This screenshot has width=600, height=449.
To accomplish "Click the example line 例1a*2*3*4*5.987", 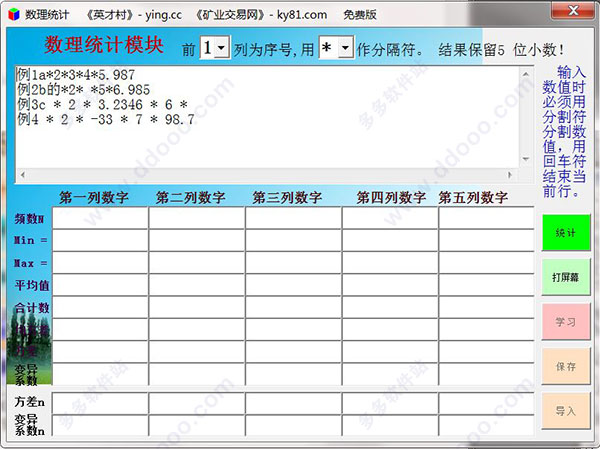I will tap(76, 75).
